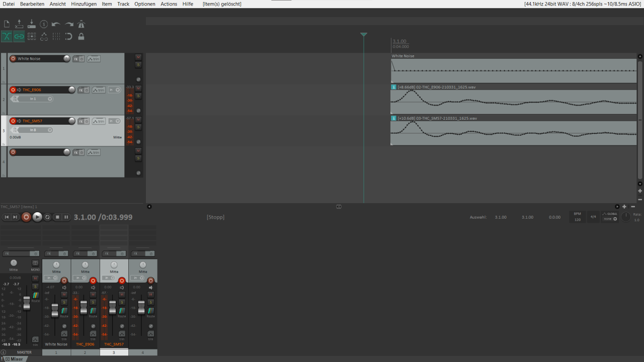Click trim envelope button on THC_E906 track
Image resolution: width=644 pixels, height=362 pixels.
(99, 90)
